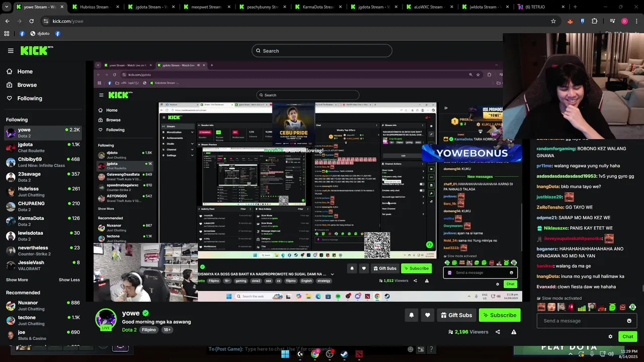Click the Send a message chat field
The width and height of the screenshot is (644, 362).
(x=587, y=321)
